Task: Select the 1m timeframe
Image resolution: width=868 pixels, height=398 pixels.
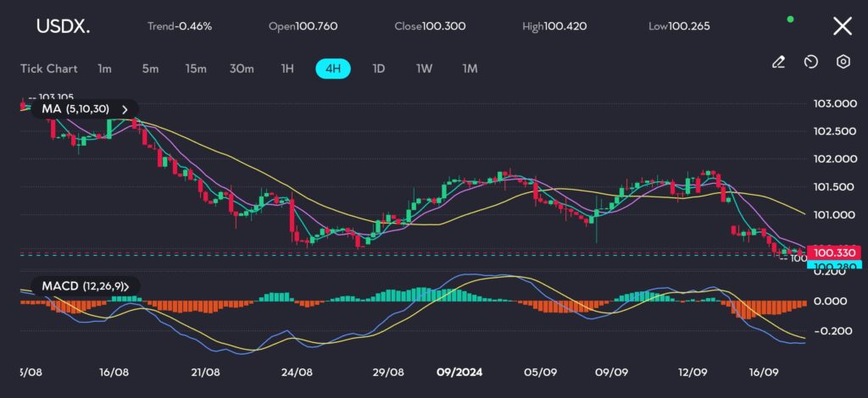Action: point(104,69)
